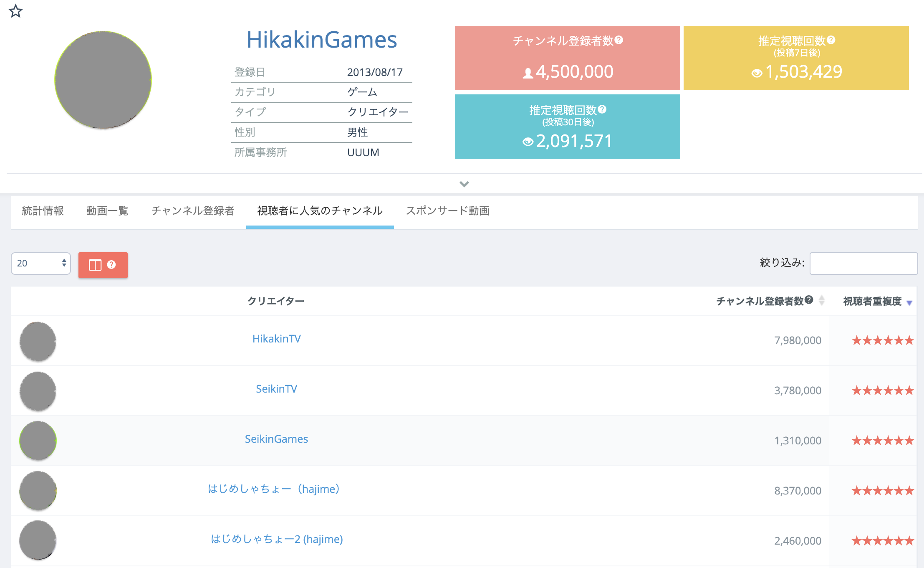Click the favorite star icon
The width and height of the screenshot is (924, 568).
15,11
